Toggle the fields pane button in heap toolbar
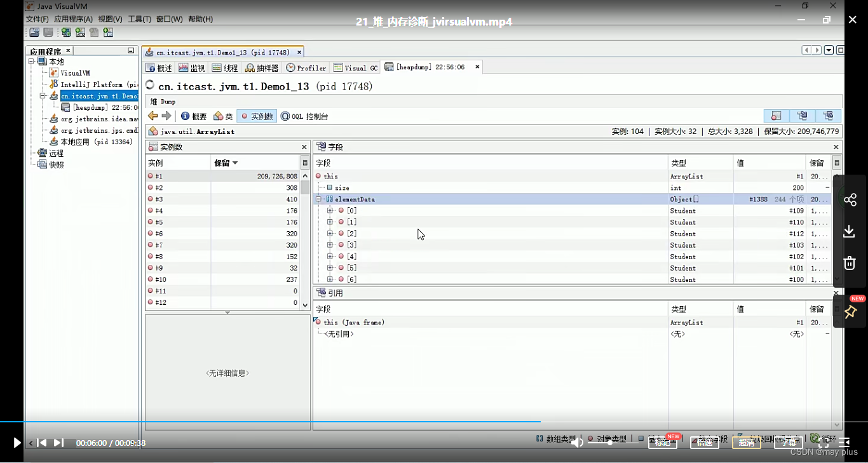This screenshot has width=868, height=463. [802, 116]
